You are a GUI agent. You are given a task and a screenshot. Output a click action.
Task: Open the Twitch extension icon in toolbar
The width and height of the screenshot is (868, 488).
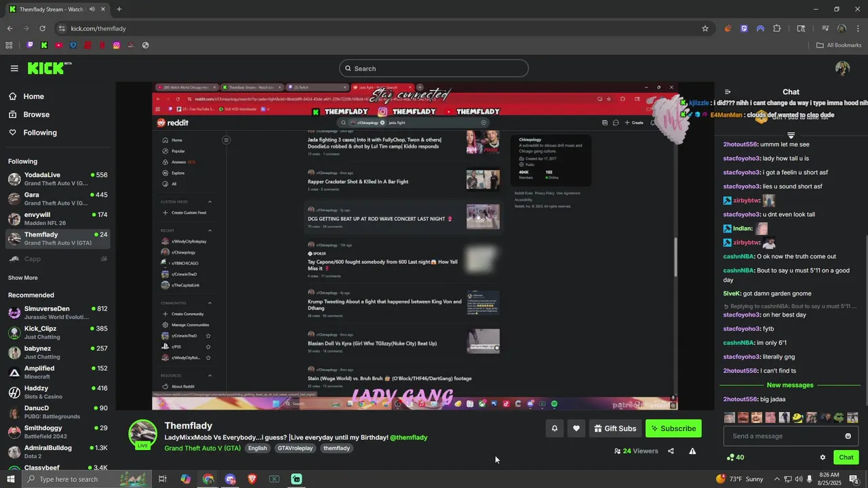pos(744,28)
